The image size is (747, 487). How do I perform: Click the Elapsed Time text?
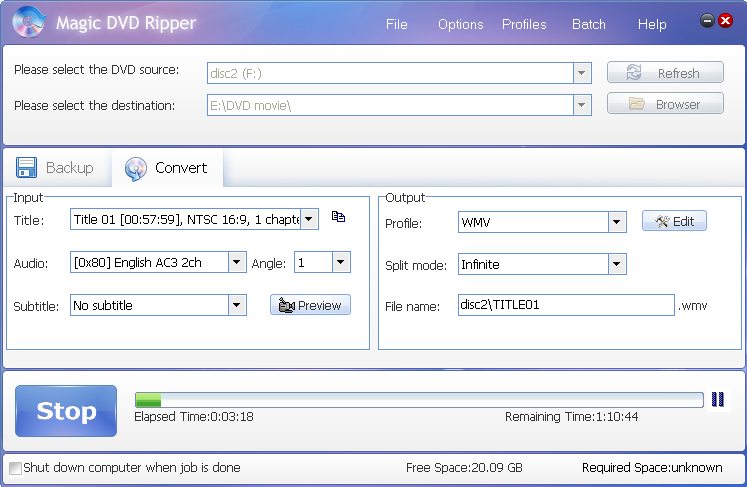pos(193,417)
